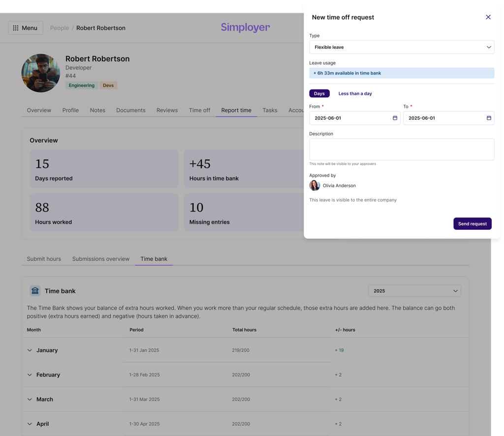Image resolution: width=504 pixels, height=436 pixels.
Task: Expand the February row chevron
Action: point(30,374)
